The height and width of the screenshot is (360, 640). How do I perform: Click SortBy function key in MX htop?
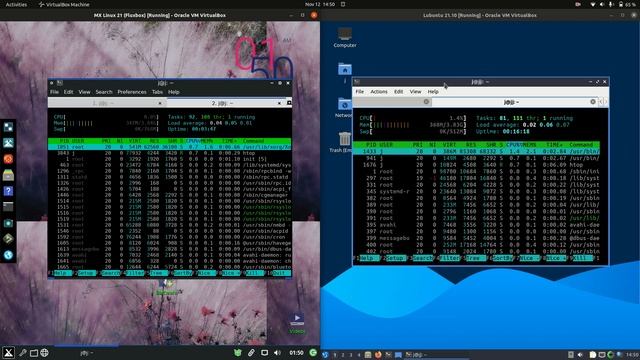[182, 273]
